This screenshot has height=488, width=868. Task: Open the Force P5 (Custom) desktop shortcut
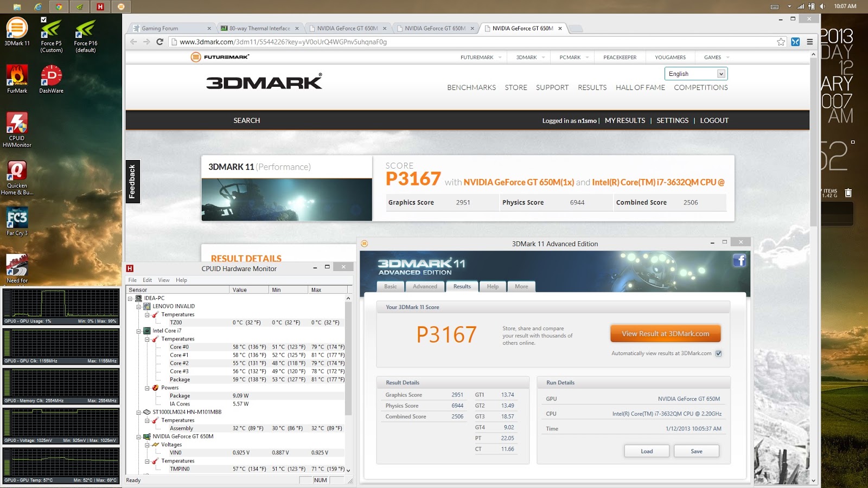click(51, 35)
